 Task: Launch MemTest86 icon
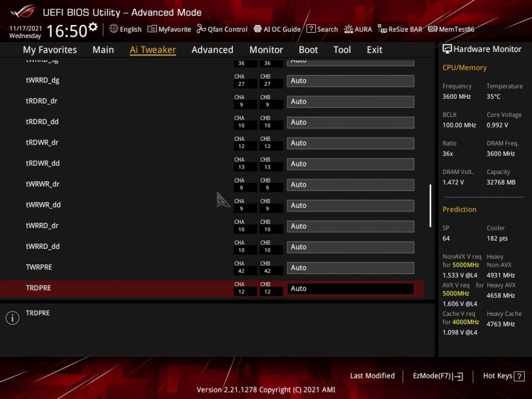(433, 29)
